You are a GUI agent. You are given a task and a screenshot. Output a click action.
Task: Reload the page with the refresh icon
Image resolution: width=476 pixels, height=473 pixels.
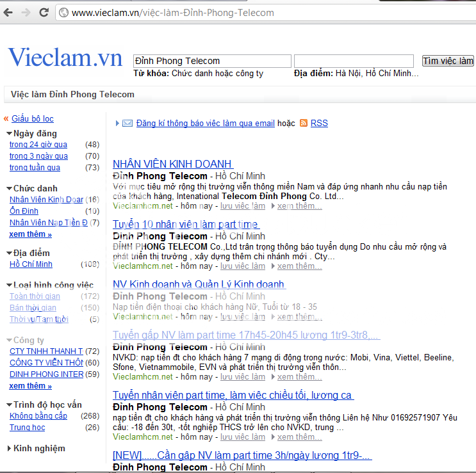tap(44, 13)
